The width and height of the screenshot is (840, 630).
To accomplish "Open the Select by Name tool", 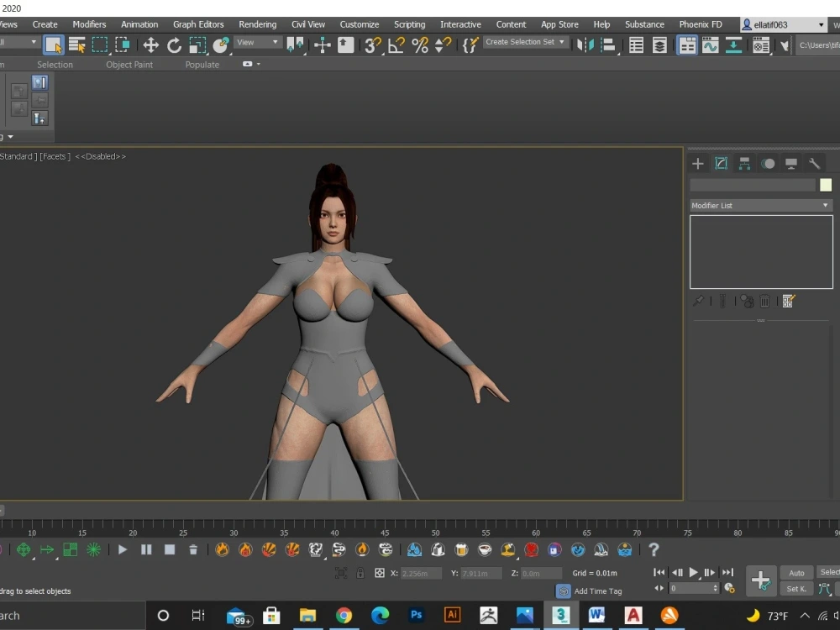I will pos(77,45).
